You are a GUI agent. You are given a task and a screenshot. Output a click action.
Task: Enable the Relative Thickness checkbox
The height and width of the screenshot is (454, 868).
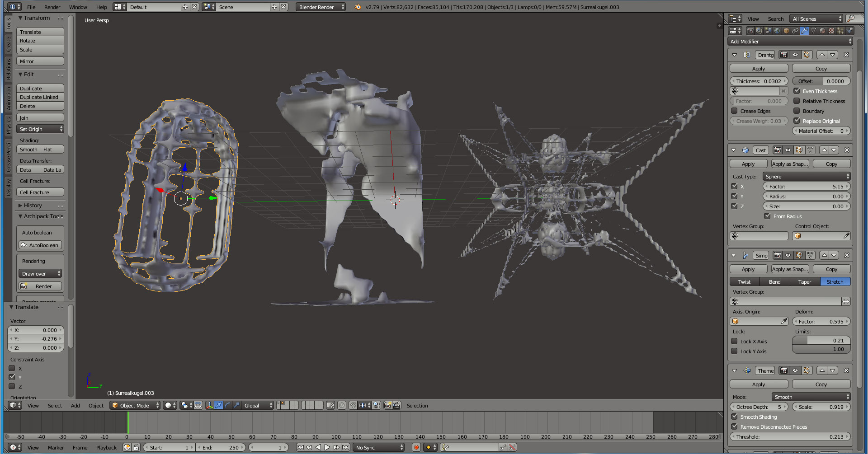797,101
